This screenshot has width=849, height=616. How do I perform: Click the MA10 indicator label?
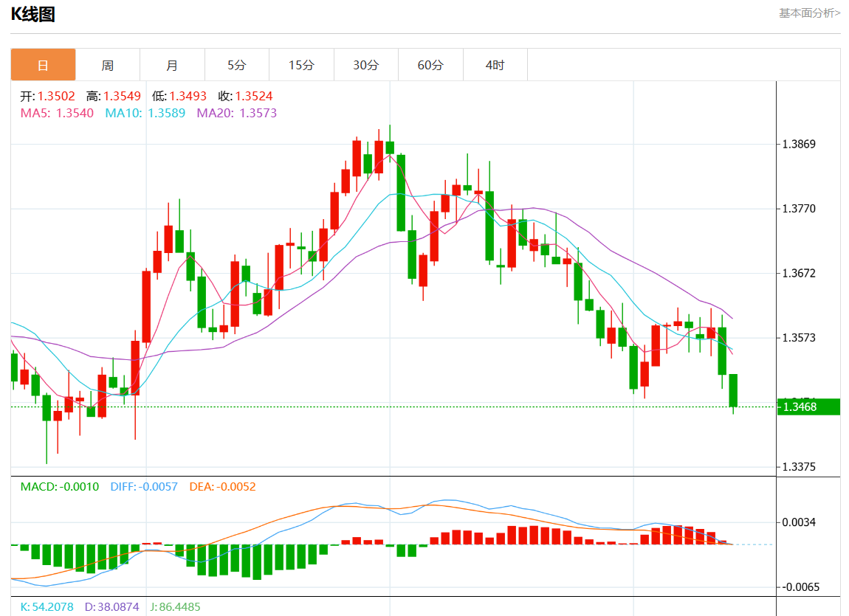pyautogui.click(x=145, y=113)
